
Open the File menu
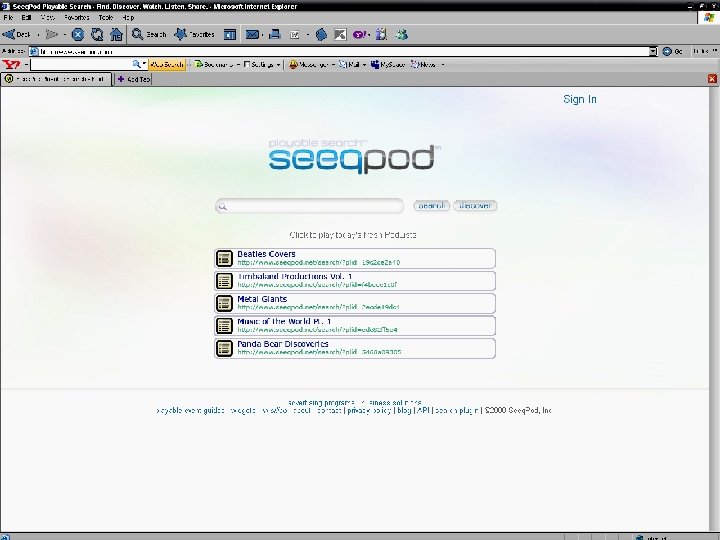(x=8, y=17)
